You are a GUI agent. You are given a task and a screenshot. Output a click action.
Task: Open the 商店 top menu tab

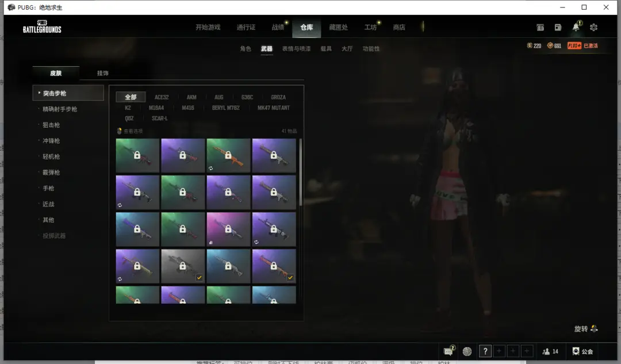(398, 28)
